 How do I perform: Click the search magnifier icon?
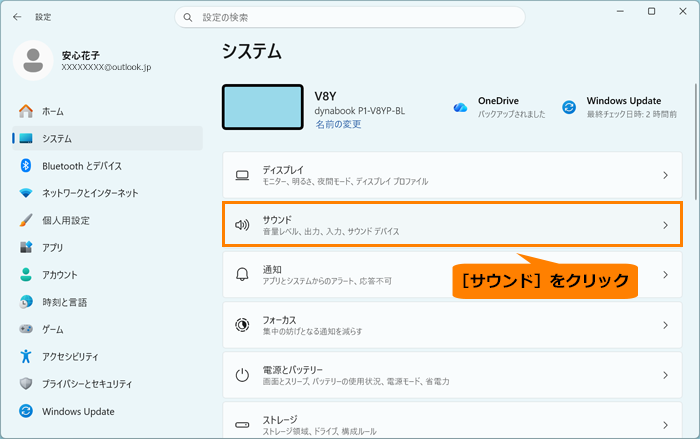[188, 17]
